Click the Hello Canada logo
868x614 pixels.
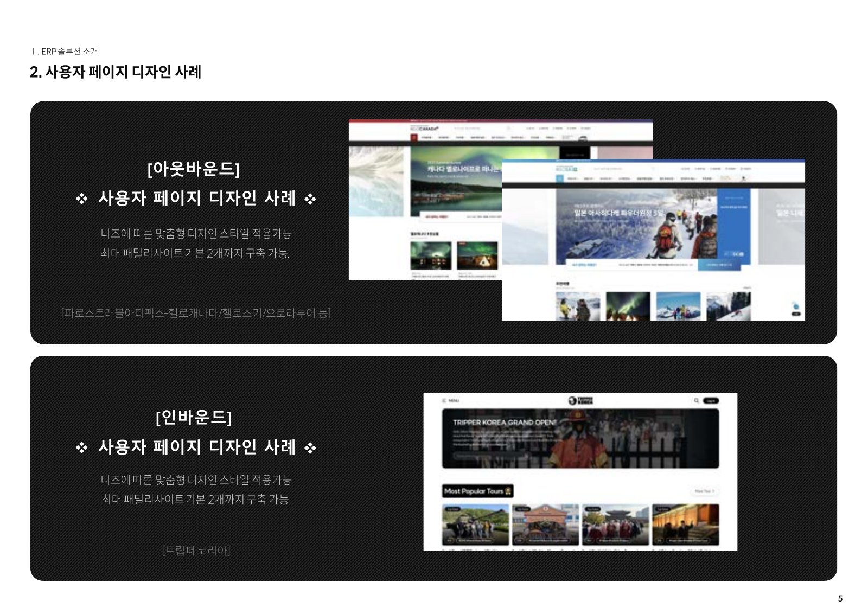424,129
